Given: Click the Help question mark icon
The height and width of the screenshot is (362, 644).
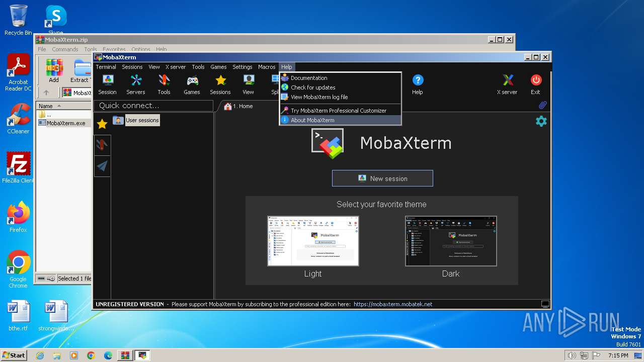Looking at the screenshot, I should tap(418, 84).
